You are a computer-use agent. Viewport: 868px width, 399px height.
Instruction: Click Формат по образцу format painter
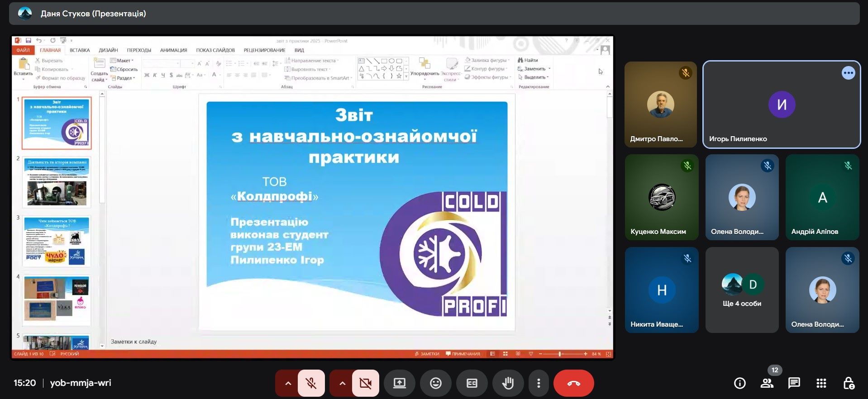pyautogui.click(x=60, y=78)
